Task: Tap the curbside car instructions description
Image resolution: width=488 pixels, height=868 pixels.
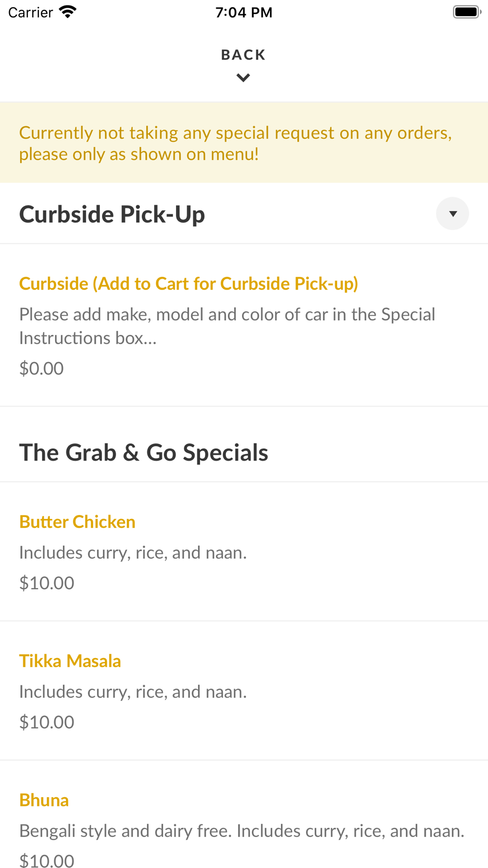Action: click(x=227, y=326)
